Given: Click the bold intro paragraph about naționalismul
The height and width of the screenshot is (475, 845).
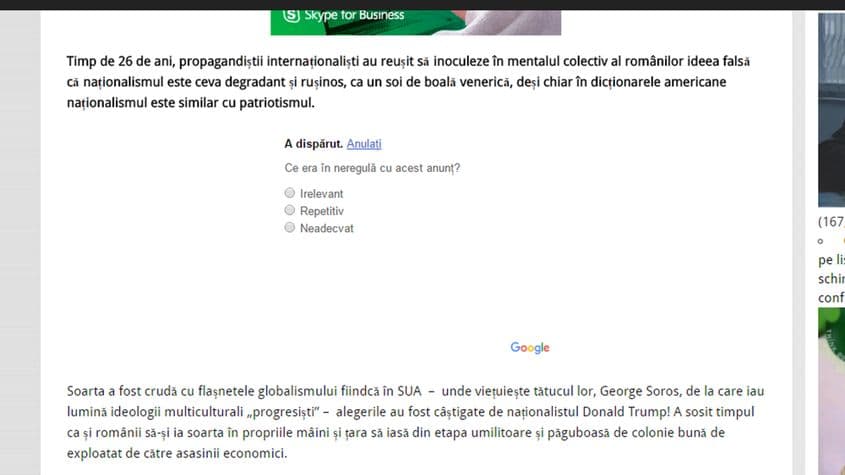Looking at the screenshot, I should pos(408,82).
